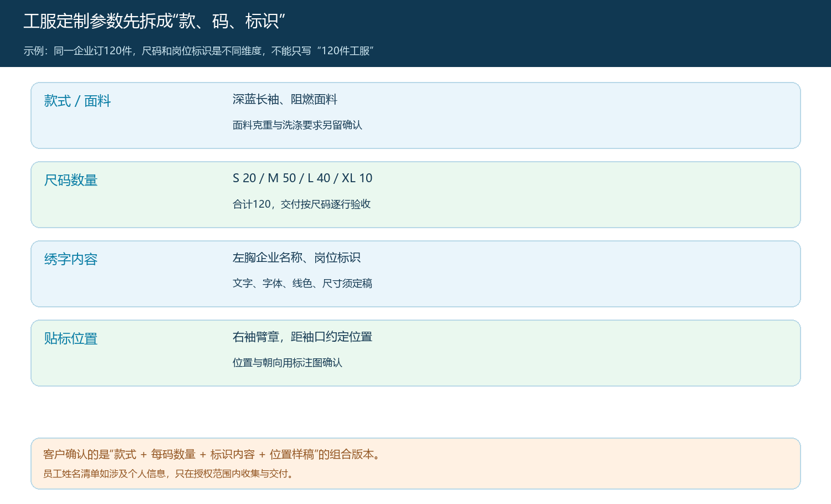This screenshot has height=504, width=831.
Task: Select the 绣字内容 label
Action: pos(71,259)
